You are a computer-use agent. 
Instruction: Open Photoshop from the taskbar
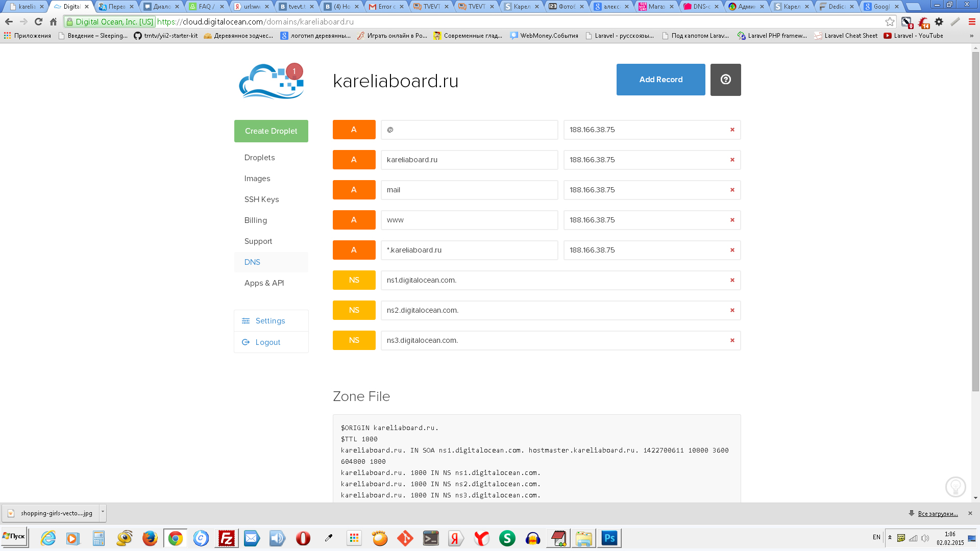pos(609,538)
